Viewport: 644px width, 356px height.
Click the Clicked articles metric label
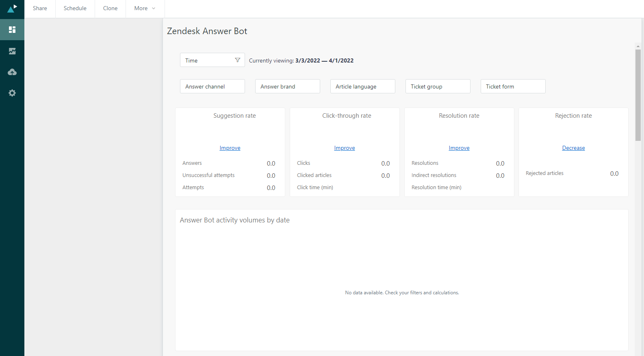click(x=314, y=175)
